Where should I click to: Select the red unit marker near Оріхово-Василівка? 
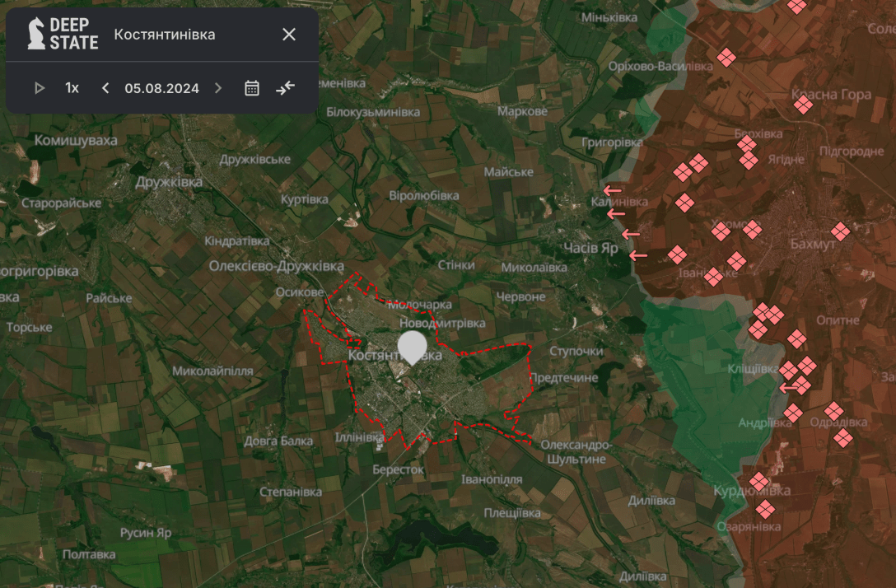726,57
